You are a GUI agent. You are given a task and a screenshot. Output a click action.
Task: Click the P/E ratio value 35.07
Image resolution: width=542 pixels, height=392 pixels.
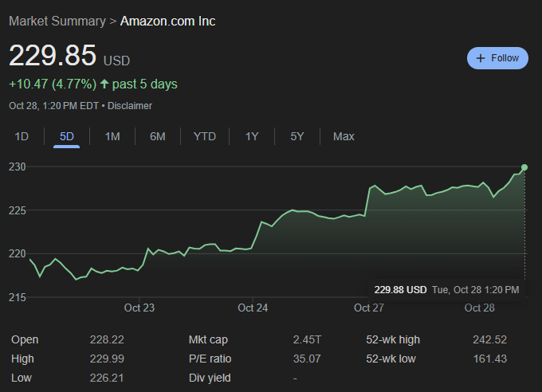[307, 359]
